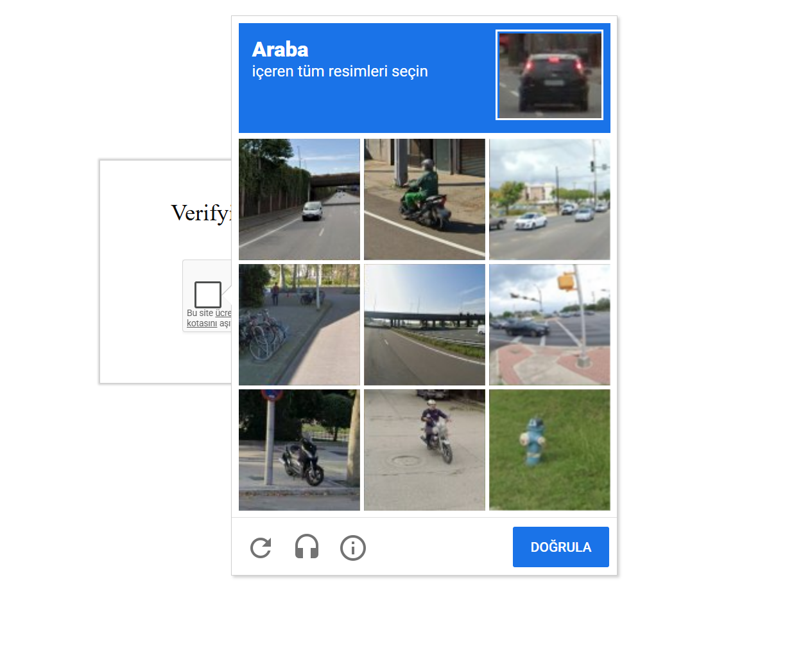
Task: Click the DOĞRULA verify button
Action: tap(561, 547)
